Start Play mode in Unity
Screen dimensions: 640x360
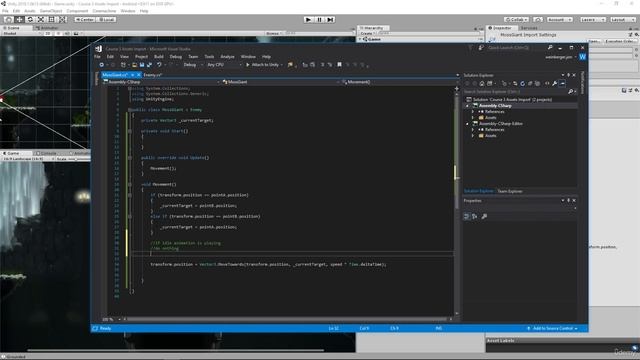pos(309,19)
